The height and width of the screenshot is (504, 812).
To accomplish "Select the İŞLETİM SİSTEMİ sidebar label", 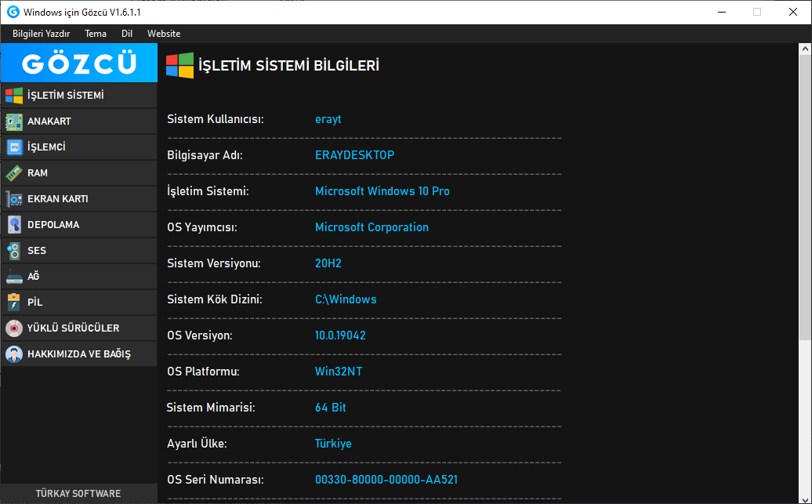I will (x=66, y=96).
